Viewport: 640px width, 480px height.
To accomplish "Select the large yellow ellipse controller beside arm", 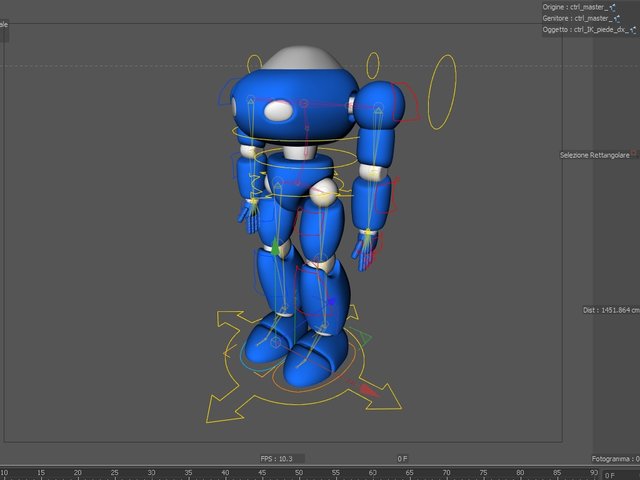I will (x=442, y=92).
